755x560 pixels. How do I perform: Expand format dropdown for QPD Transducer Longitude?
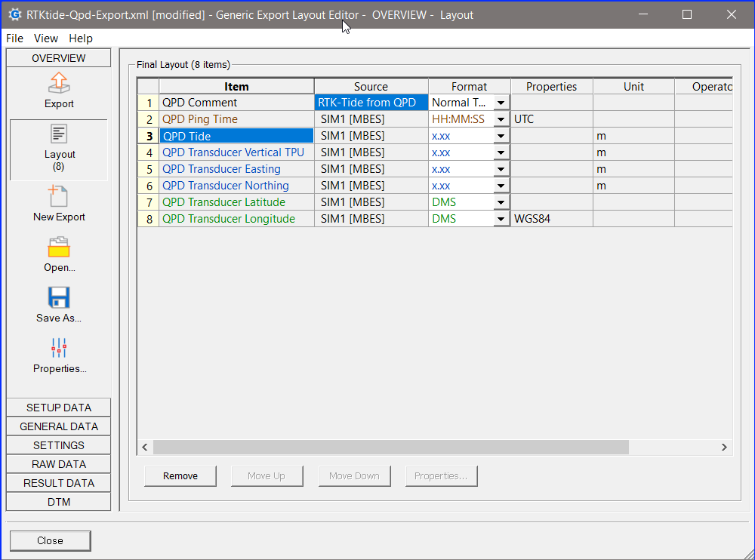(x=501, y=219)
